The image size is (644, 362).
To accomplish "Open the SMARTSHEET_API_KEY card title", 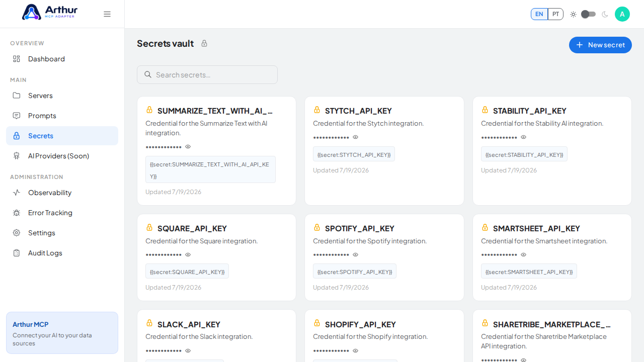I will point(536,228).
